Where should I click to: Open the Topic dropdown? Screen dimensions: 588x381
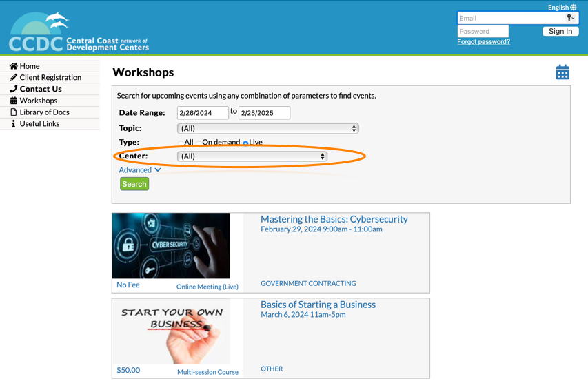click(267, 129)
